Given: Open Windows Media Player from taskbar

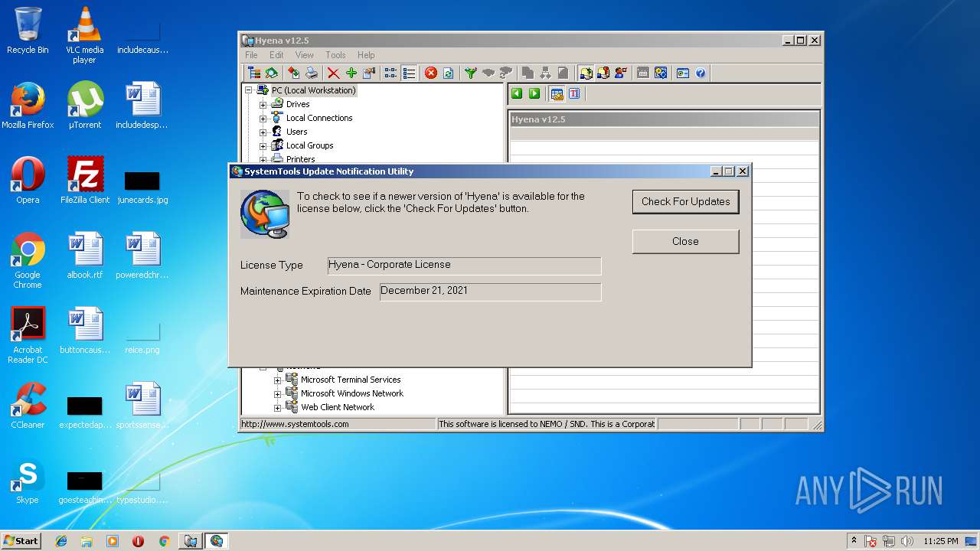Looking at the screenshot, I should (113, 541).
